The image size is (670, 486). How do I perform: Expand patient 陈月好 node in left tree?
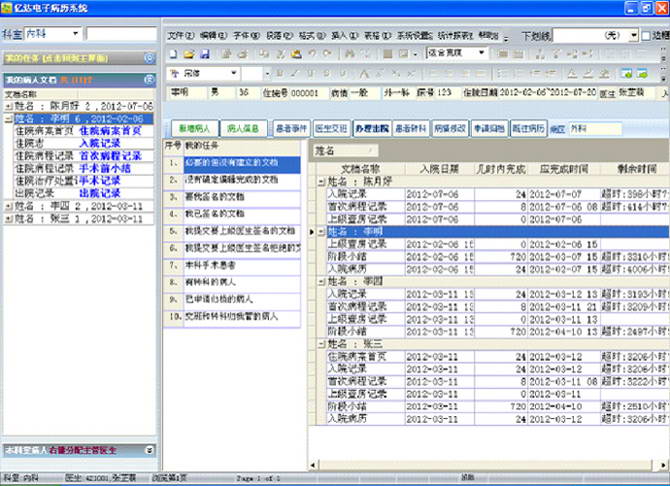click(9, 105)
